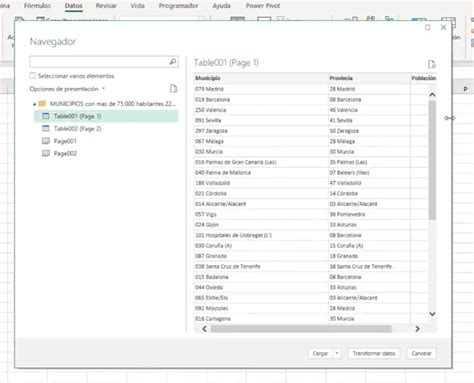The width and height of the screenshot is (474, 383).
Task: Click the cell '040 Palma de Mallorca'
Action: click(x=261, y=172)
